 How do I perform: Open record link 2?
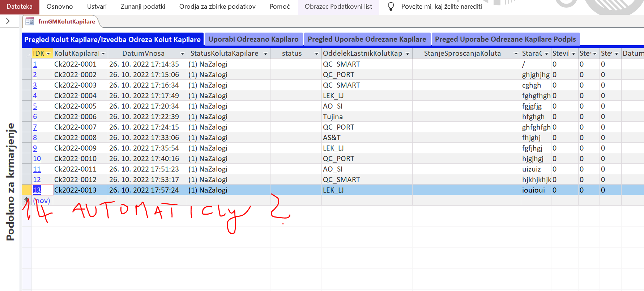[x=35, y=75]
